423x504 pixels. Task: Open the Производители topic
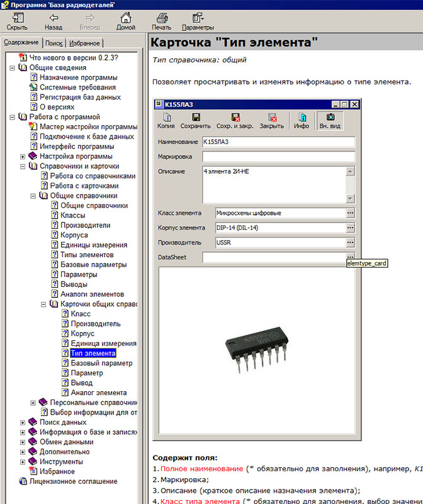click(x=86, y=226)
